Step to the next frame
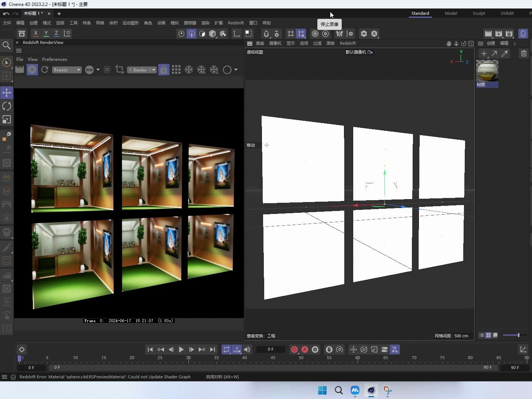Screen dimensions: 532x399 pos(191,349)
